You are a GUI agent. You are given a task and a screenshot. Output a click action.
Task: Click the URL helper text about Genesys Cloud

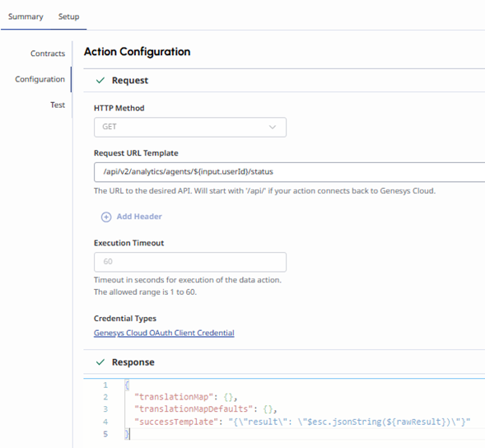tap(264, 191)
